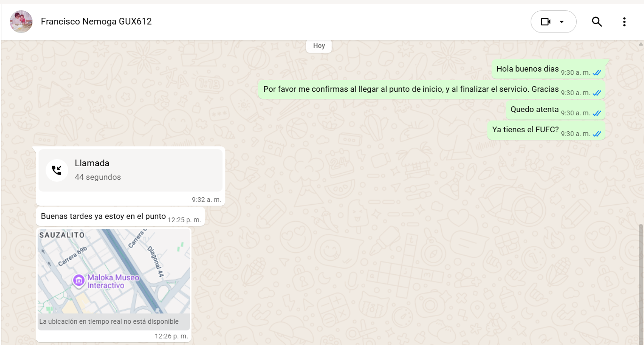Open the Llamada 44 segundos call card
This screenshot has width=644, height=345.
(130, 170)
